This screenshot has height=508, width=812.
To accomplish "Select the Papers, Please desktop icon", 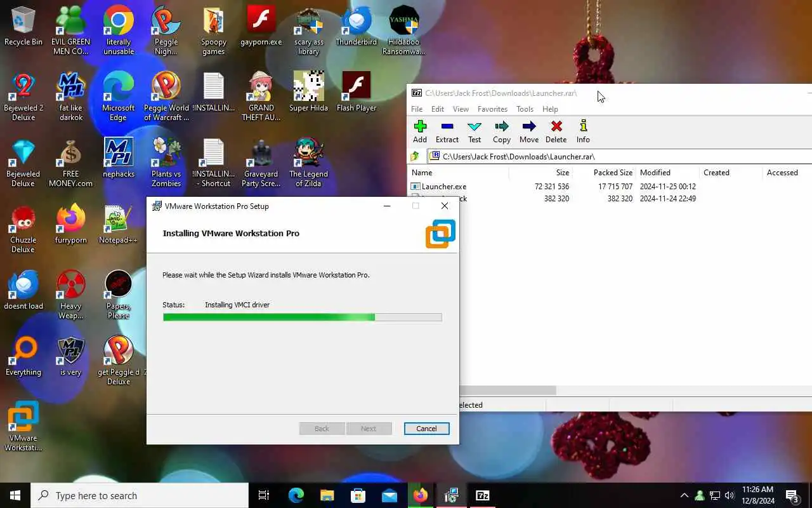I will coord(119,295).
